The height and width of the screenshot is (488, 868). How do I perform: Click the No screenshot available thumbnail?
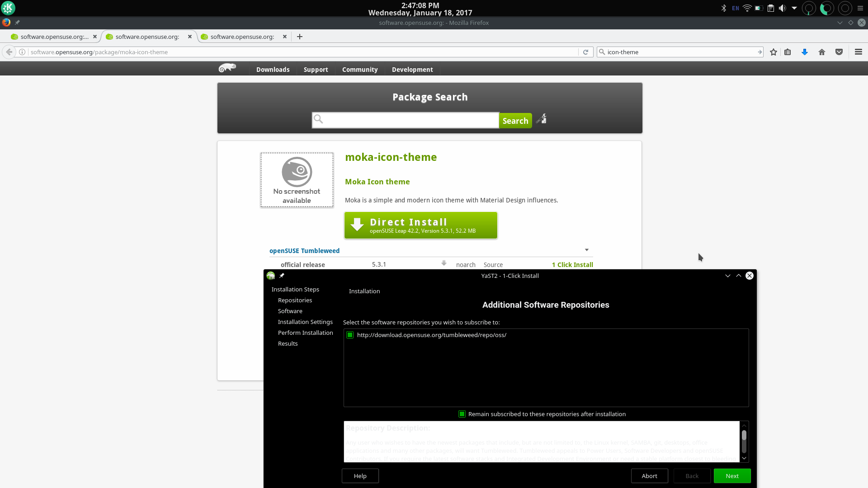coord(297,180)
